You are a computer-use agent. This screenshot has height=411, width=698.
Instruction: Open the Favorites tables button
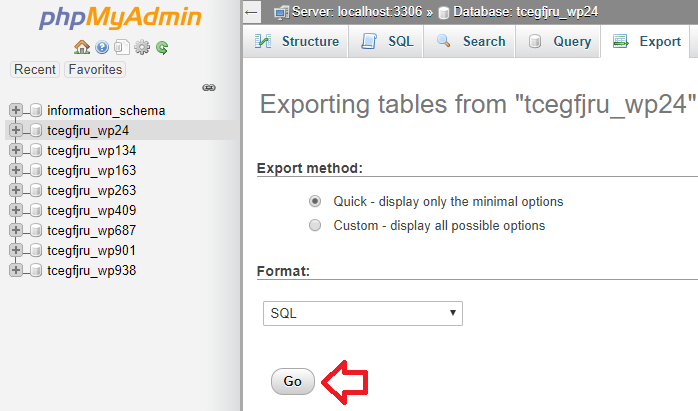coord(95,69)
